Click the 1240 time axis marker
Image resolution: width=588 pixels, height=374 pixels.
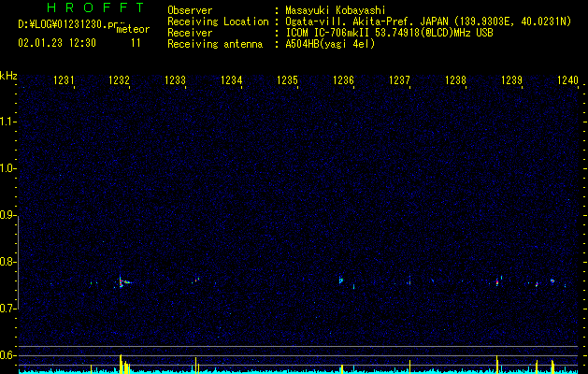click(x=567, y=80)
